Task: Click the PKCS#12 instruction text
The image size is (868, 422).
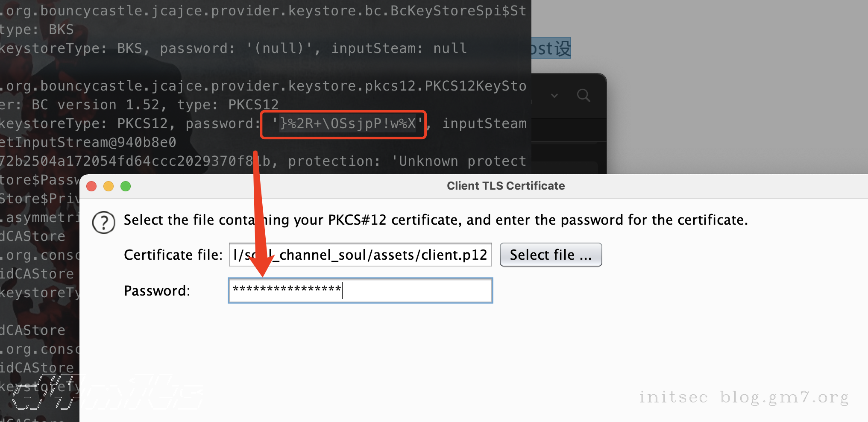Action: point(436,220)
